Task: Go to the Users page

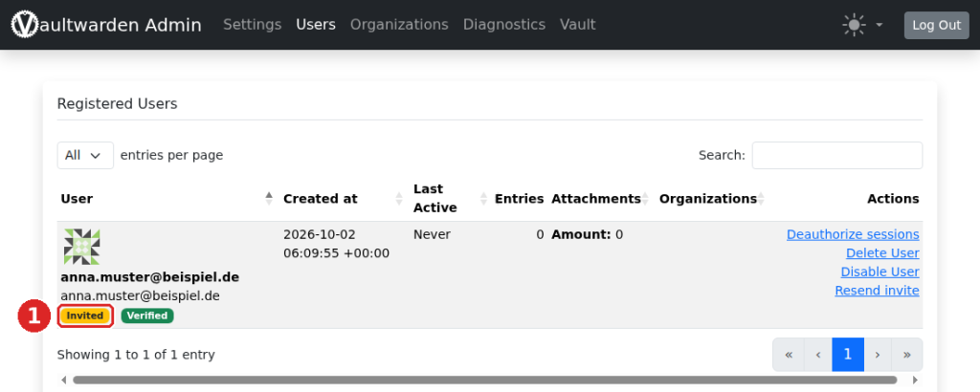Action: (x=316, y=25)
